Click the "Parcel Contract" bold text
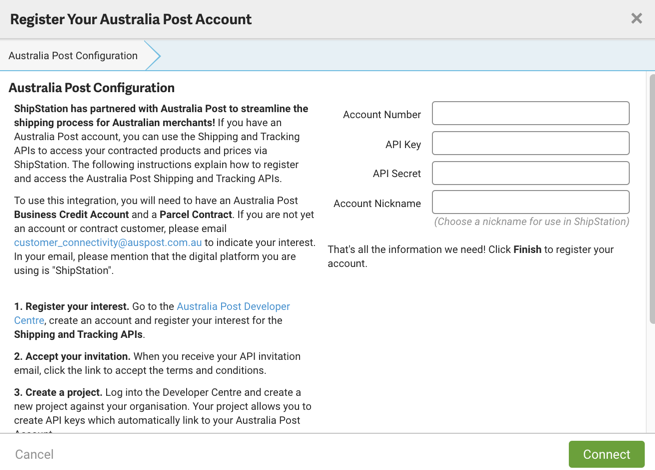This screenshot has height=470, width=655. [195, 214]
